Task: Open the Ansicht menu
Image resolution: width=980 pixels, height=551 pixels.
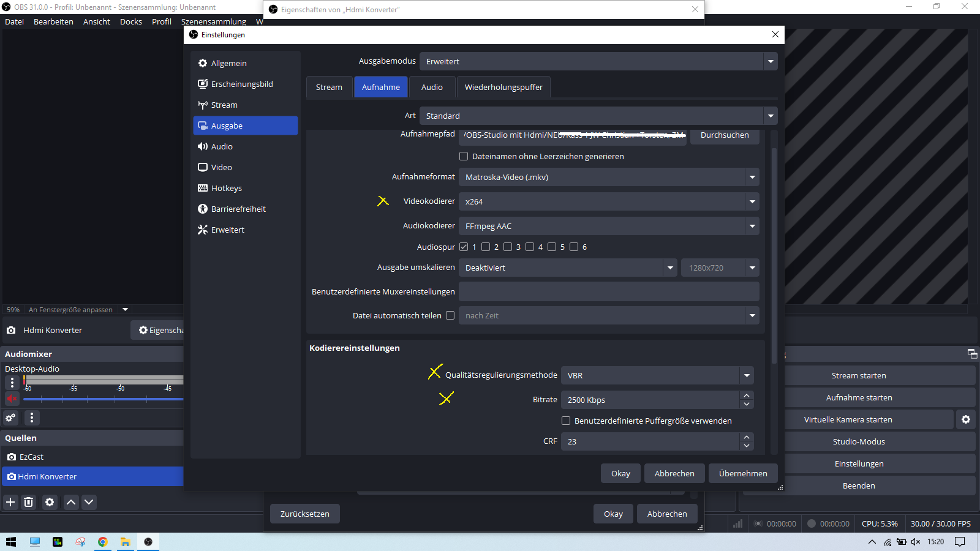Action: [97, 21]
